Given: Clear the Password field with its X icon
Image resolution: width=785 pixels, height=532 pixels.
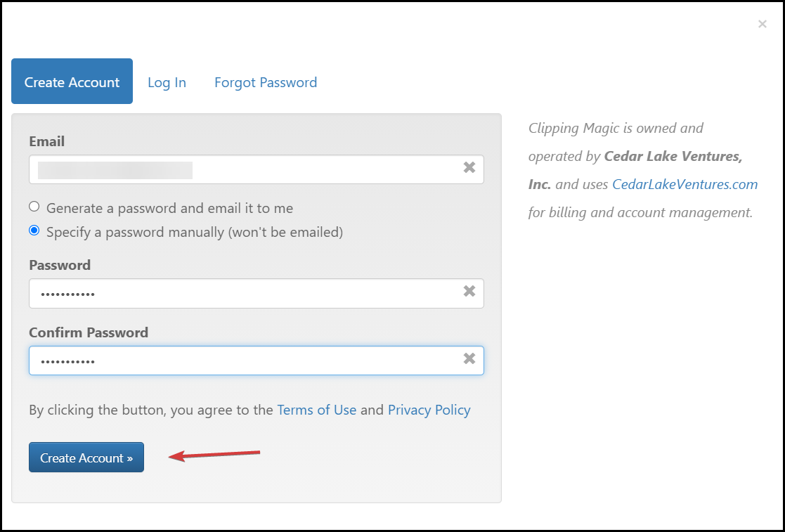Looking at the screenshot, I should coord(469,291).
